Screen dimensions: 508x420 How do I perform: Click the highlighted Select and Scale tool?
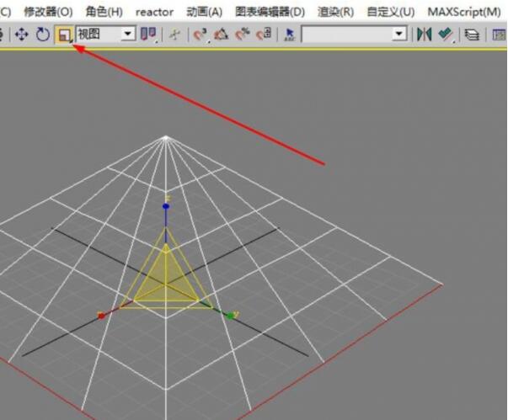[63, 35]
